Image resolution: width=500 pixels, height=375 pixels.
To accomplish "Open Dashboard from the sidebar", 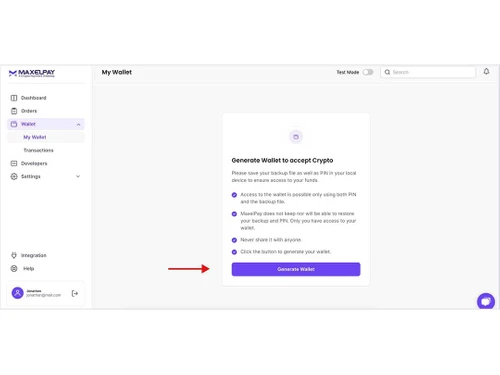I will [46, 98].
